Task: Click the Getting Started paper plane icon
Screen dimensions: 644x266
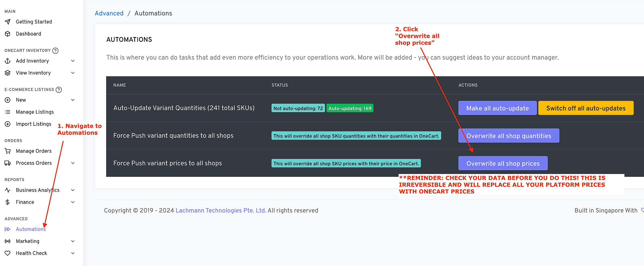Action: [x=8, y=22]
